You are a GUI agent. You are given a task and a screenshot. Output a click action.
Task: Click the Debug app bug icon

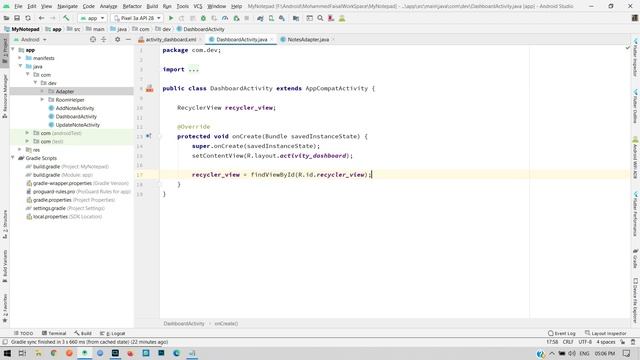pos(203,18)
